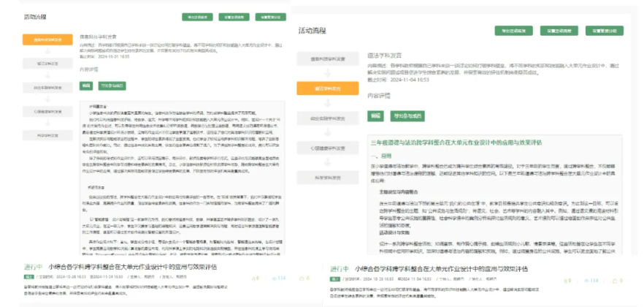This screenshot has height=307, width=644.
Task: Click green 编辑 button in left panel
Action: tap(86, 85)
